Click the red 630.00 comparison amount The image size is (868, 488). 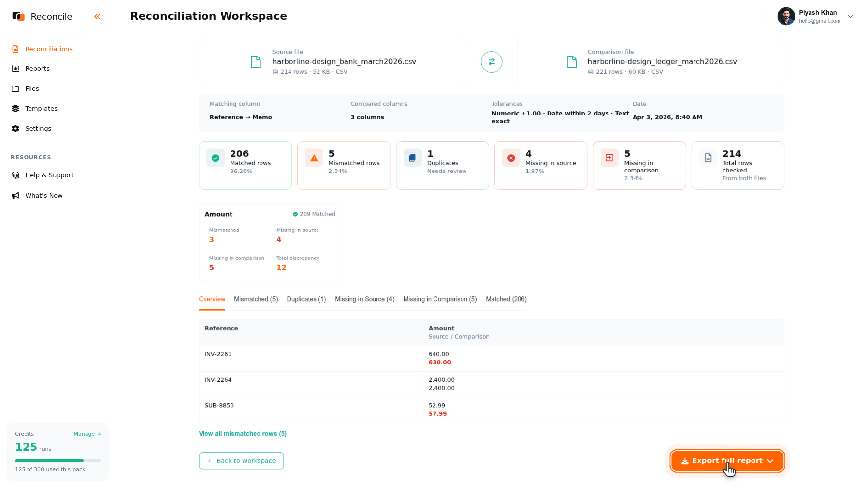[x=440, y=363]
